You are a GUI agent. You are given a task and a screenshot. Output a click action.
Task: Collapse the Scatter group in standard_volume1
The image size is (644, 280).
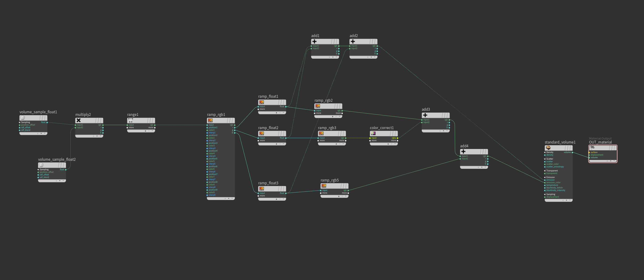(x=545, y=159)
